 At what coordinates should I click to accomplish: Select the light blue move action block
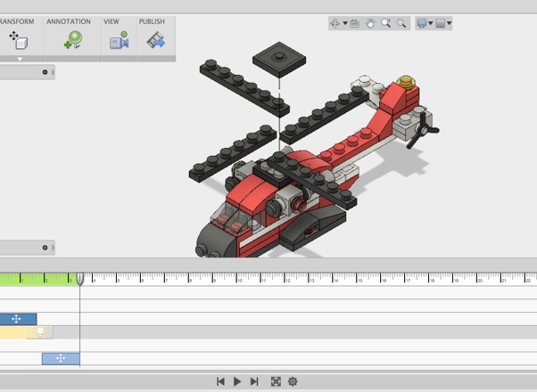click(x=61, y=358)
